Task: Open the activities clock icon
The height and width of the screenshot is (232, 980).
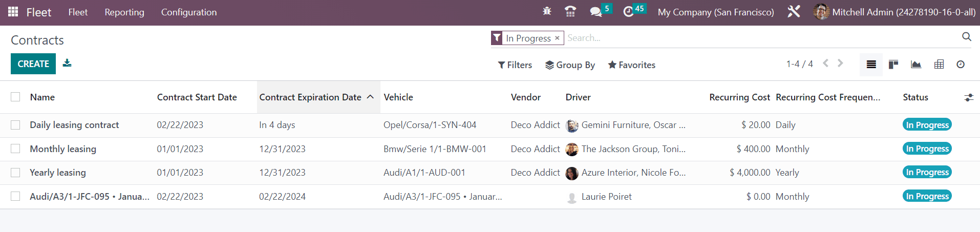Action: (x=629, y=12)
